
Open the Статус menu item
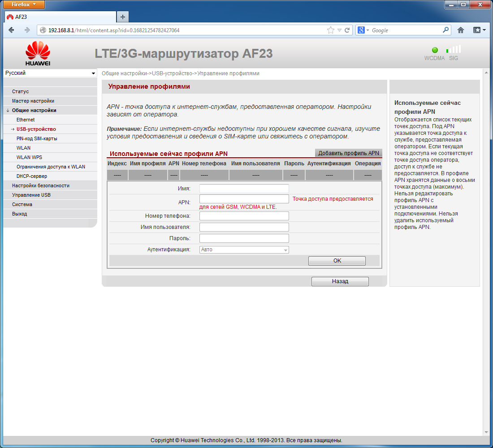pyautogui.click(x=21, y=91)
